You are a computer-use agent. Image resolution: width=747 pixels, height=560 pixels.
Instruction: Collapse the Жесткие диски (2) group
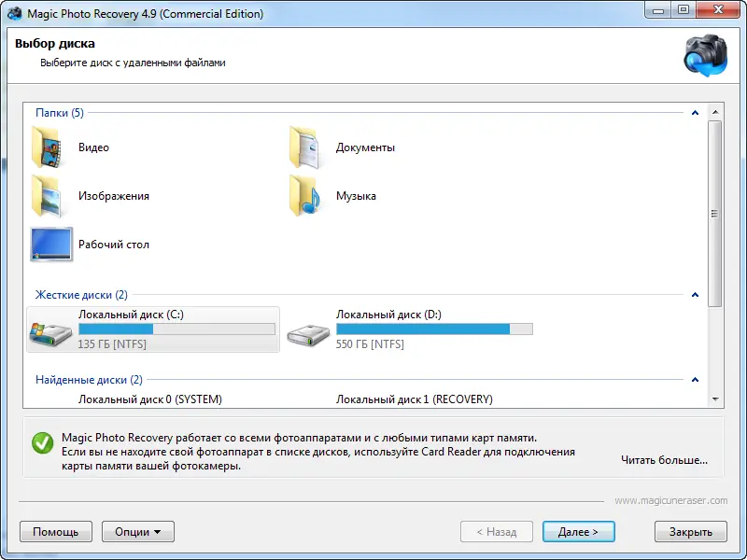pos(695,295)
